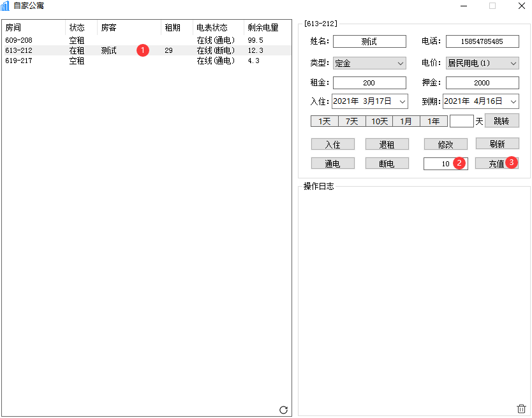Image resolution: width=532 pixels, height=418 pixels.
Task: Click the [613-212] group label
Action: point(321,24)
